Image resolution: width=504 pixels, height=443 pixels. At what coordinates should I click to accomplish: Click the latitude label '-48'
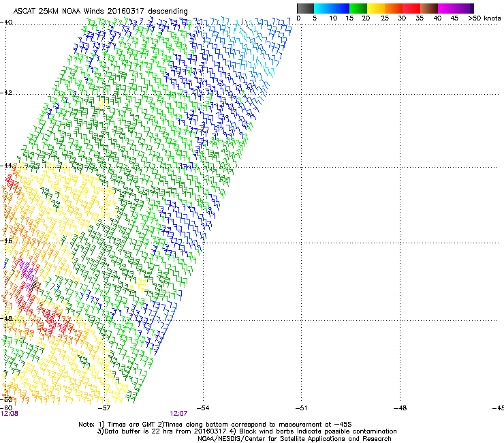[x=6, y=318]
